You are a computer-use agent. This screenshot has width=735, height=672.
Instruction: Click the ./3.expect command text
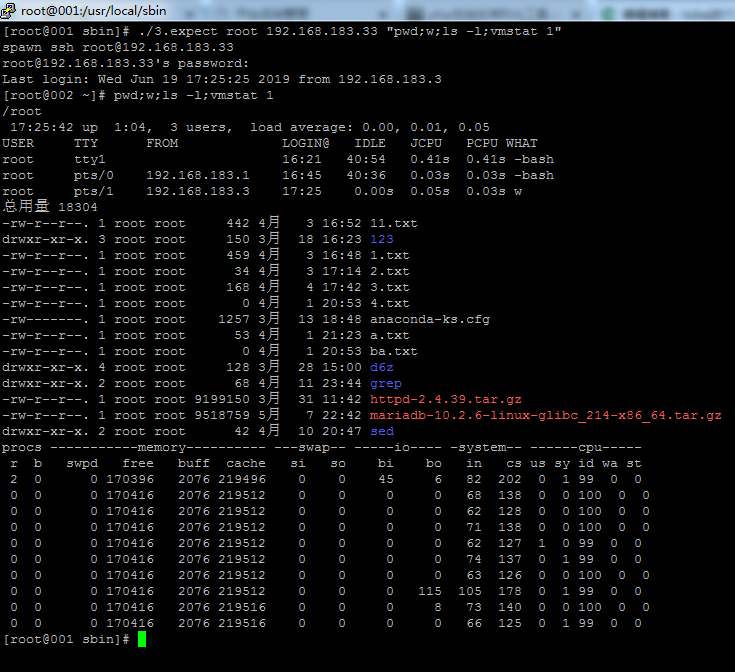178,31
